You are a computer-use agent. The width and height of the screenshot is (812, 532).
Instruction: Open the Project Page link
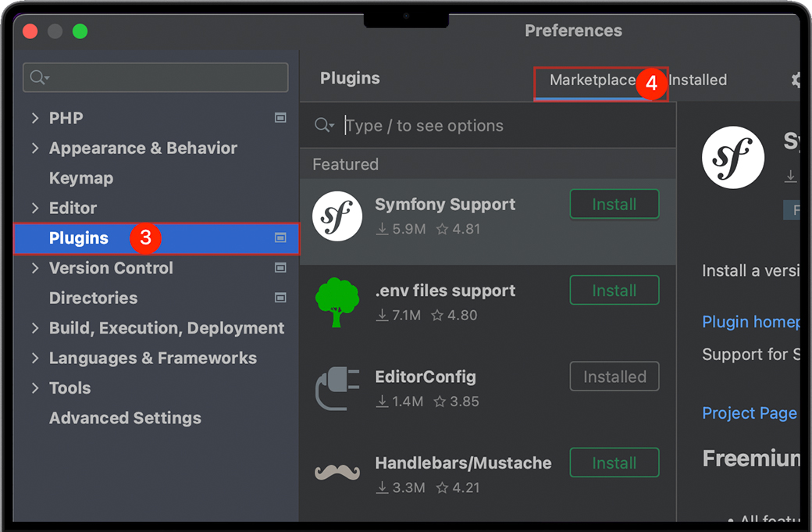pyautogui.click(x=749, y=413)
